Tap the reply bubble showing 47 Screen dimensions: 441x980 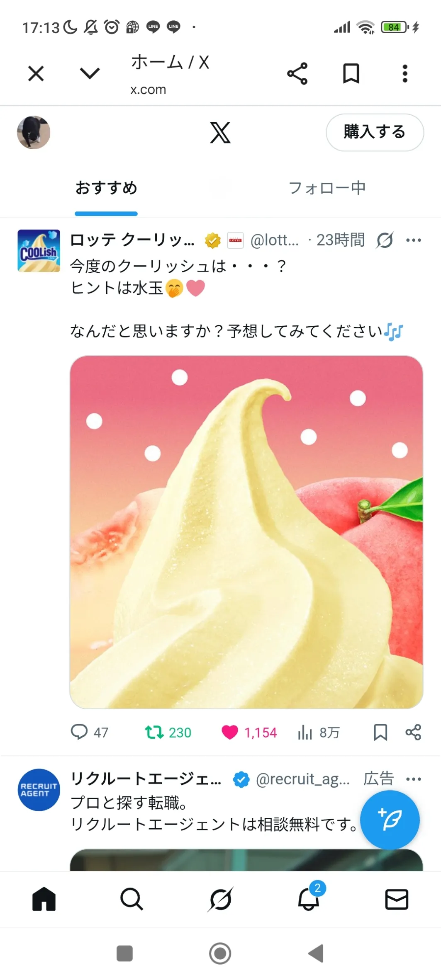(x=89, y=733)
